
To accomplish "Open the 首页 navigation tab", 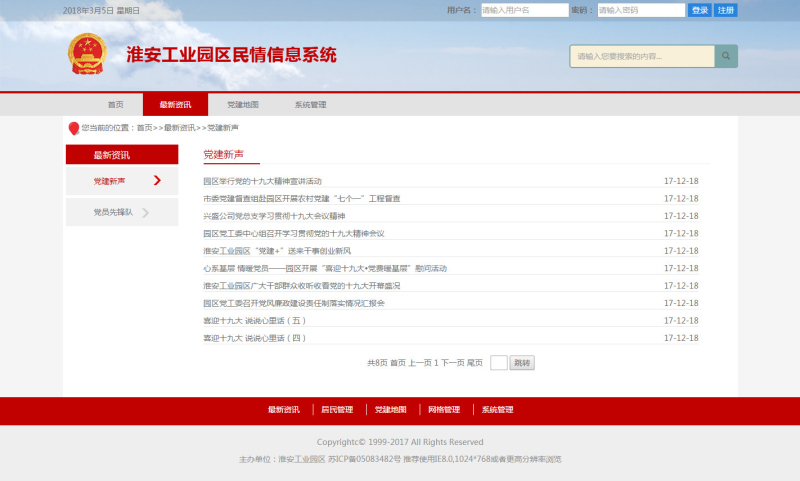I will 115,104.
